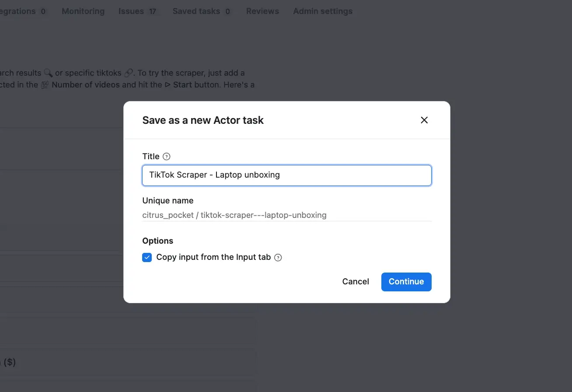Click the Integrations count badge
Viewport: 572px width, 392px height.
tap(44, 12)
